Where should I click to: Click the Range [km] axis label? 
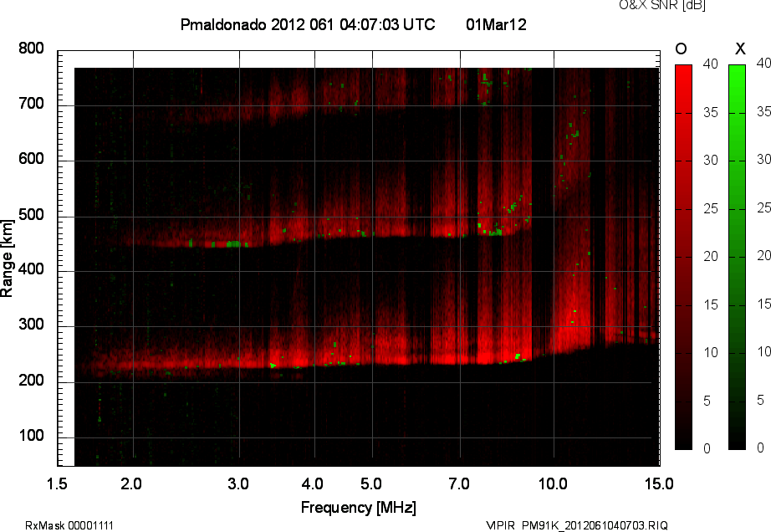(x=8, y=257)
